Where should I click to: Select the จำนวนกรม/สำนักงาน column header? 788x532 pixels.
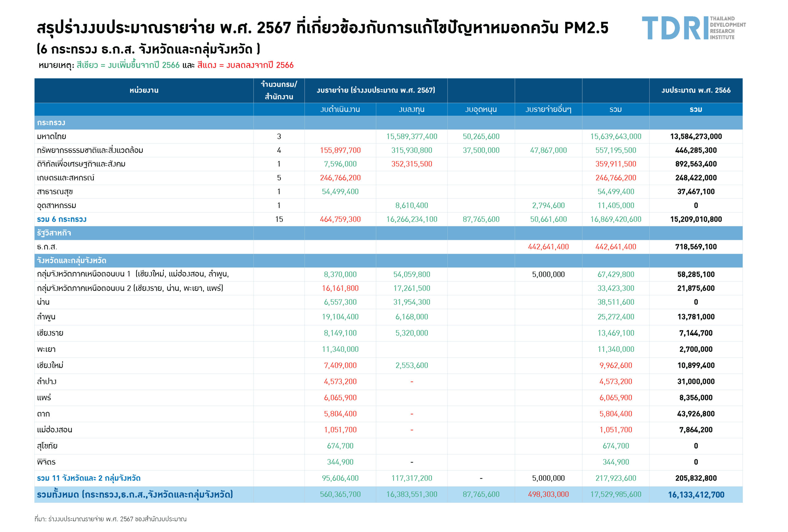[x=279, y=91]
